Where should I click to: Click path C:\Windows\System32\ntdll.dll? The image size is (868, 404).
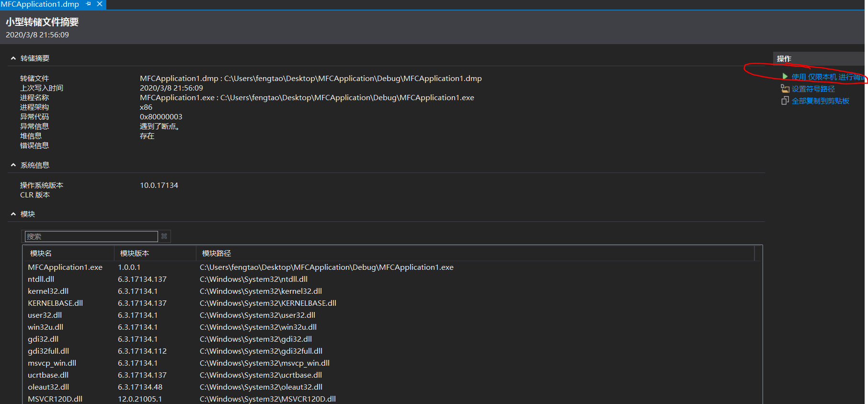[253, 279]
